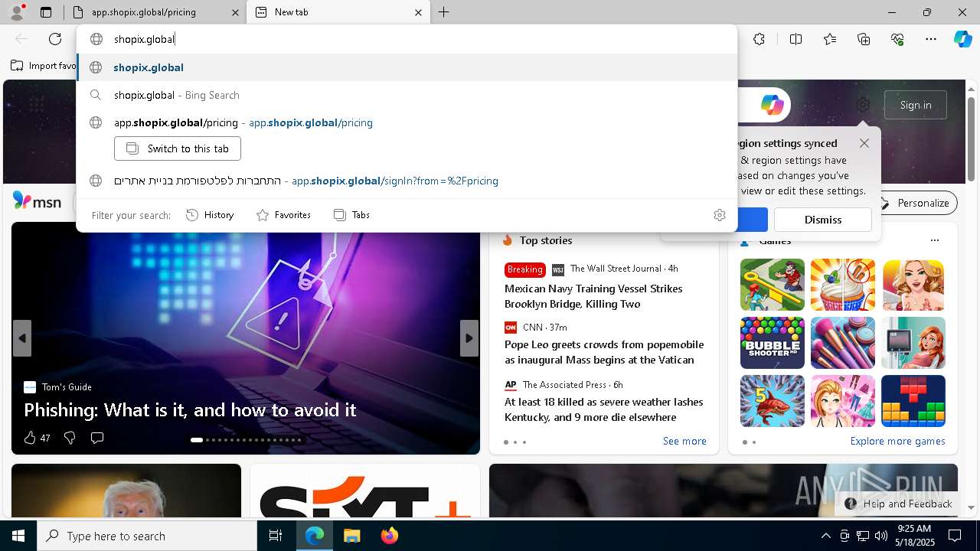Open the Phishing article headline
The width and height of the screenshot is (980, 551).
point(190,410)
